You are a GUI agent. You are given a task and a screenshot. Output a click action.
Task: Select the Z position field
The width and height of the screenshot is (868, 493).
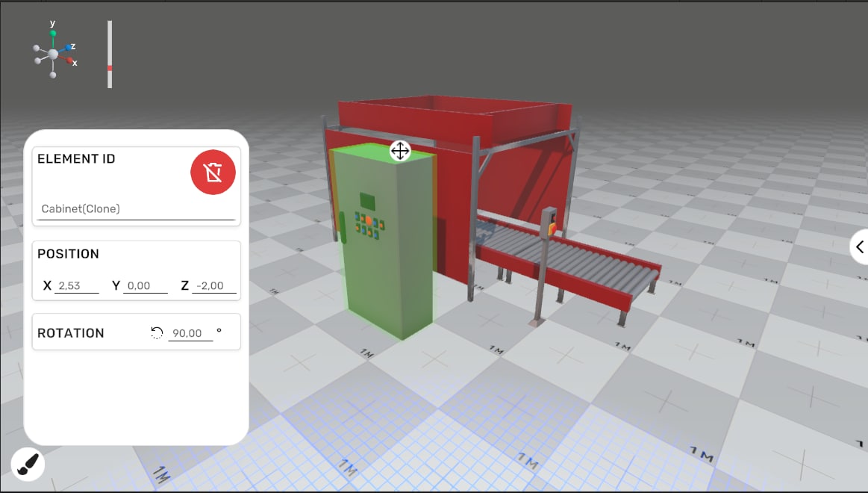tap(214, 286)
